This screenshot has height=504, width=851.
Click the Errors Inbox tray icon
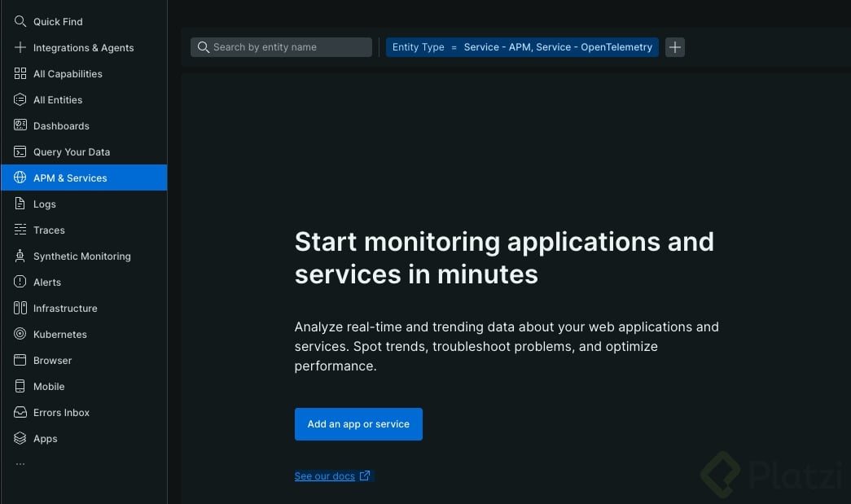(20, 412)
